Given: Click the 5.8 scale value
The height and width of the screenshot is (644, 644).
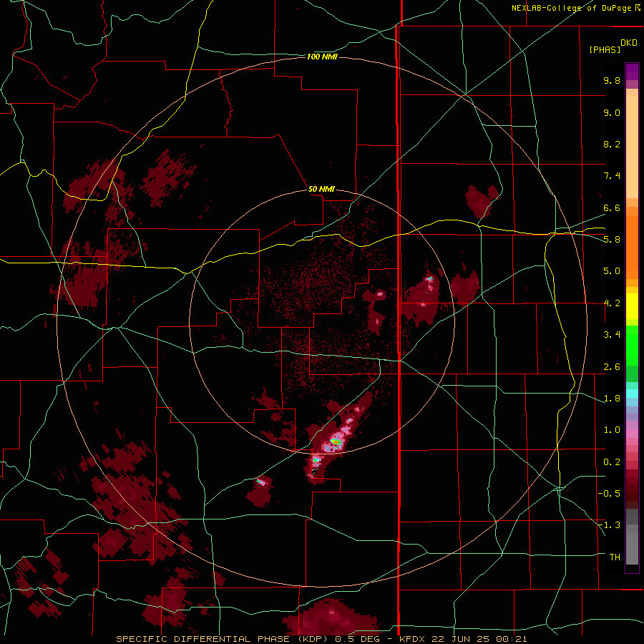Looking at the screenshot, I should (x=612, y=240).
